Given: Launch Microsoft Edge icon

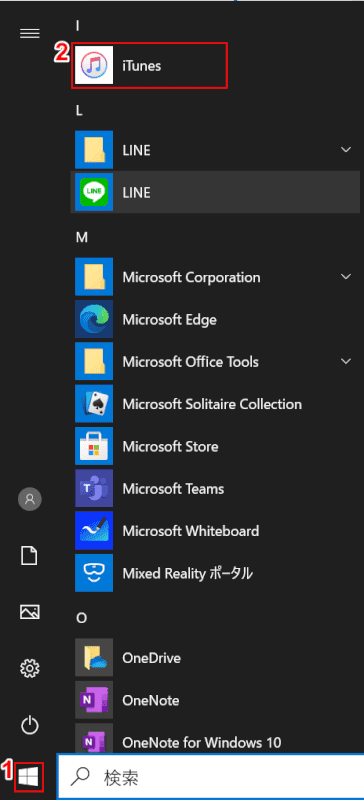Looking at the screenshot, I should (94, 319).
